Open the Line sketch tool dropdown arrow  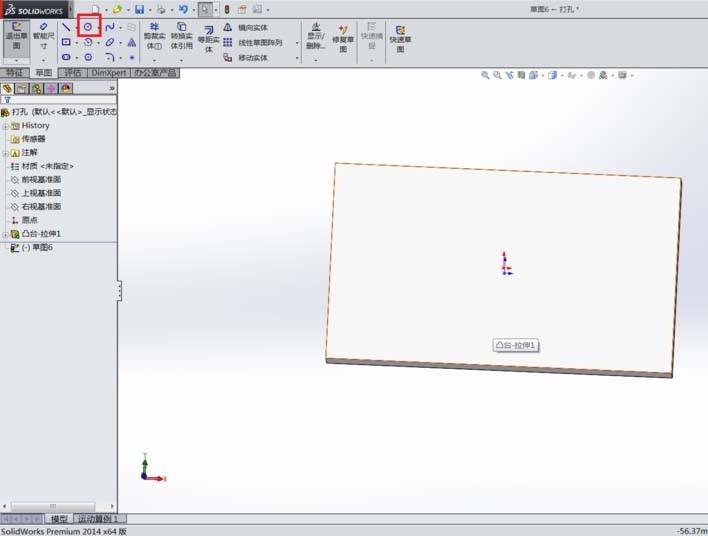[77, 28]
